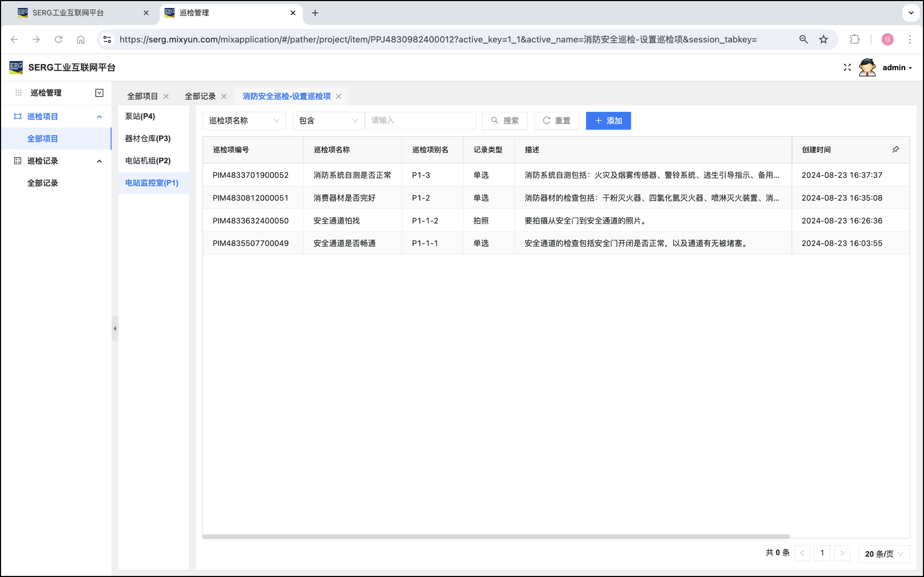
Task: Toggle the 巡检管理 module switcher box
Action: pos(99,93)
